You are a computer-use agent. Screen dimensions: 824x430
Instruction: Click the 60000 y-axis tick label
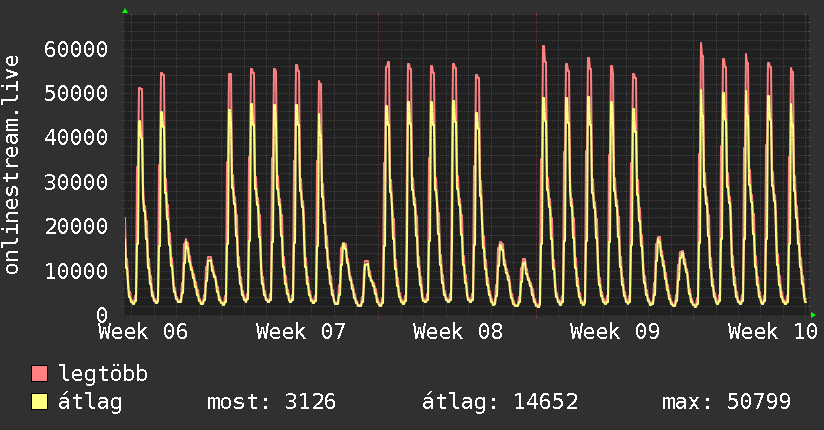(76, 49)
